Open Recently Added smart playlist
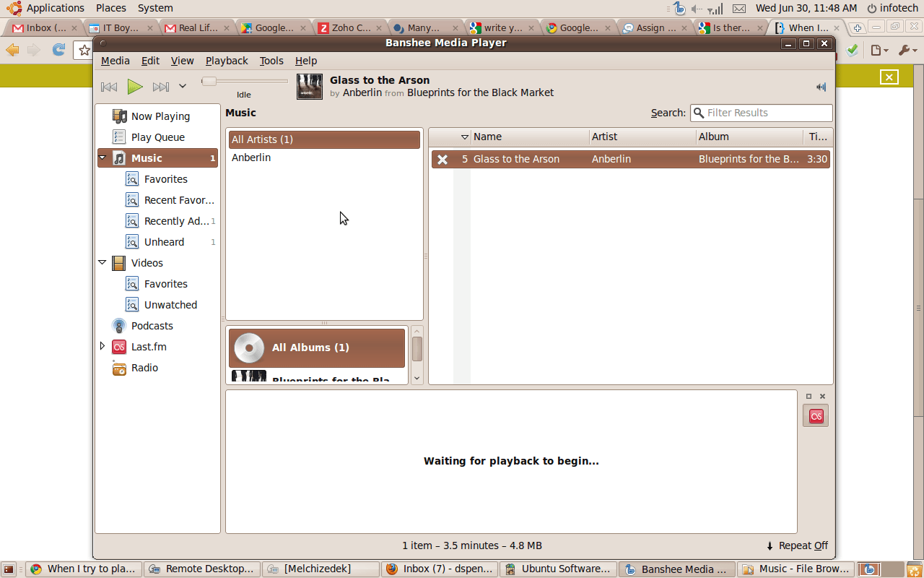The width and height of the screenshot is (924, 578). coord(158,221)
